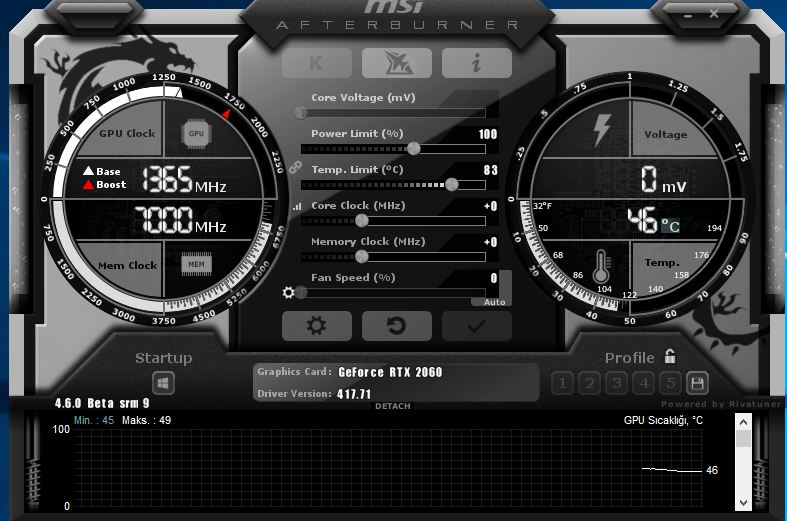The height and width of the screenshot is (521, 787).
Task: Click the Min. : 45 graph statistic
Action: (x=94, y=420)
